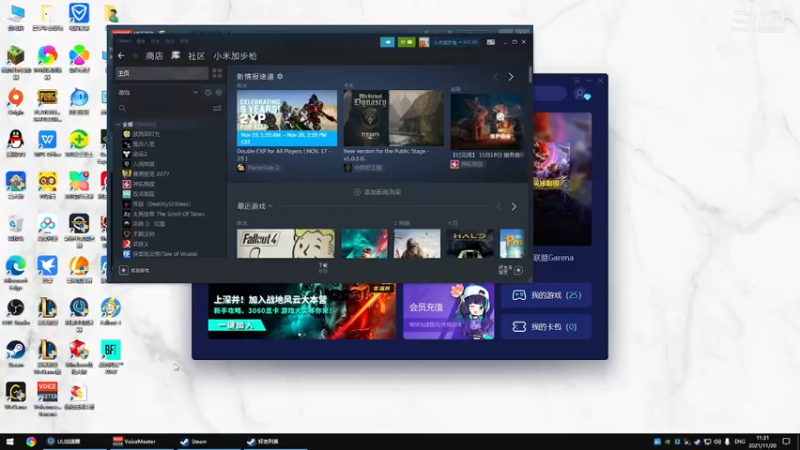
Task: Select Tale of Wuxia in library list
Action: coord(160,254)
